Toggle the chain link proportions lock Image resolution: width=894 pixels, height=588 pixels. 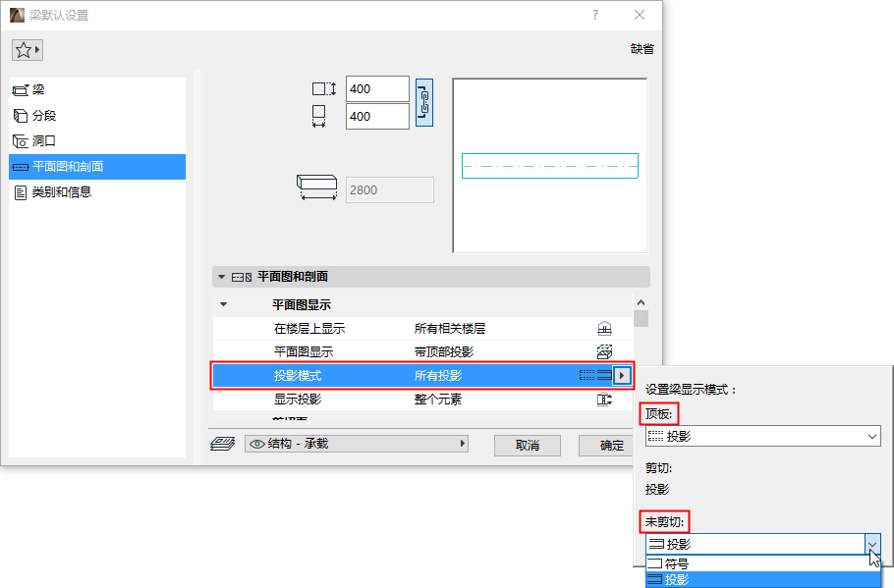pyautogui.click(x=423, y=101)
